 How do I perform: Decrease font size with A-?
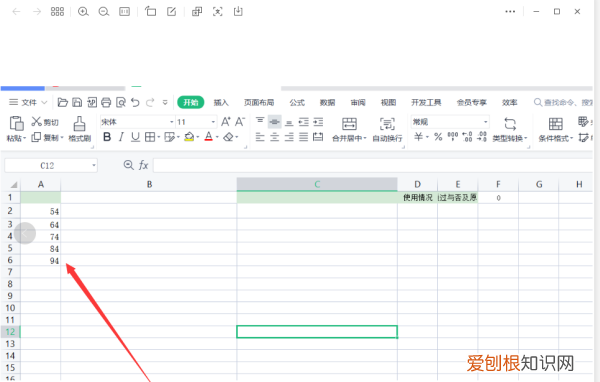click(x=240, y=122)
